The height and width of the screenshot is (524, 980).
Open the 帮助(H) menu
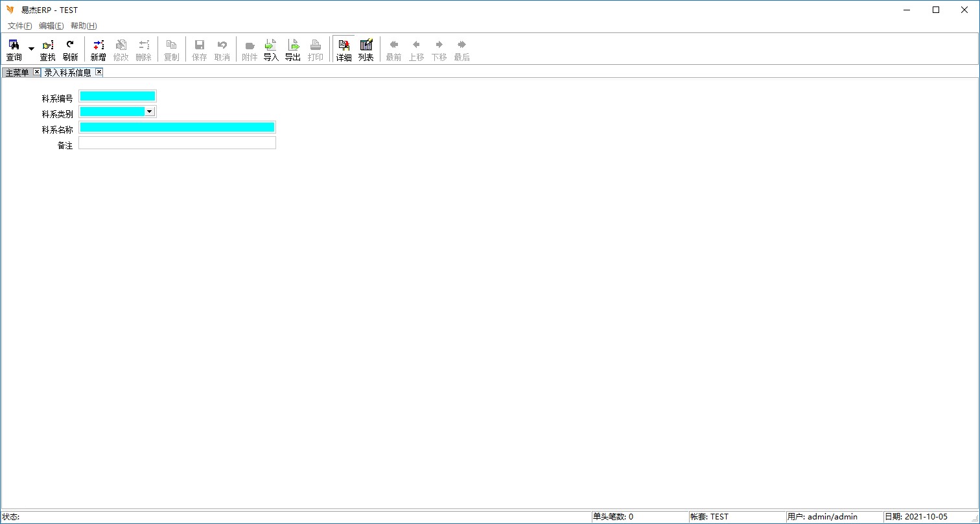coord(84,26)
